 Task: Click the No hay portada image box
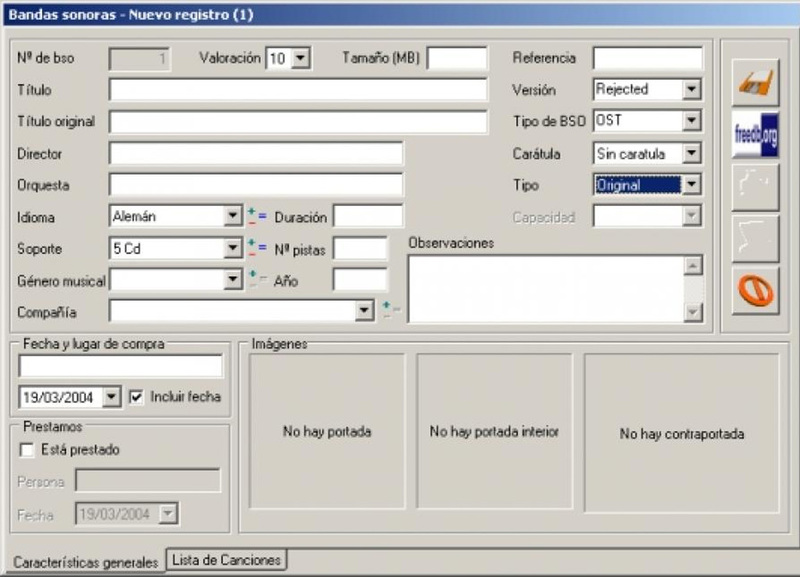(x=327, y=432)
